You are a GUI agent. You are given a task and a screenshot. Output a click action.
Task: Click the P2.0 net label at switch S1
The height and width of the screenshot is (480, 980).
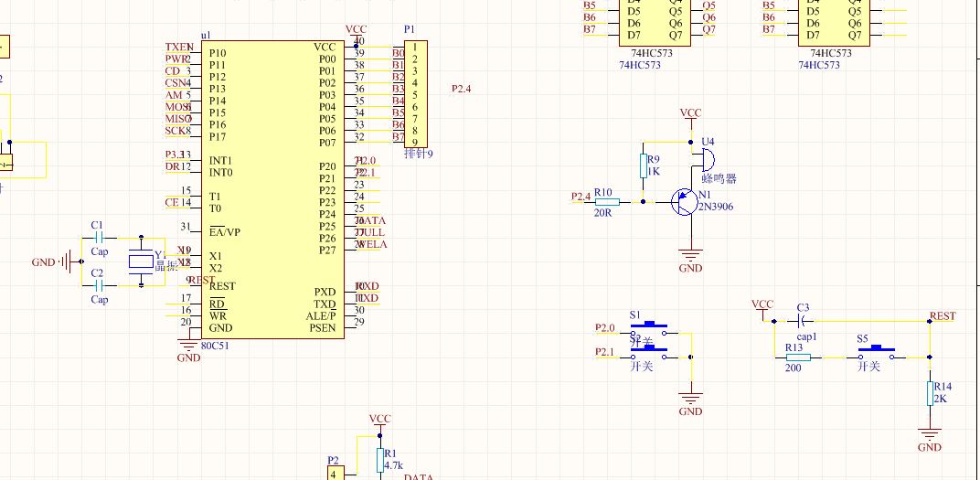click(x=605, y=327)
